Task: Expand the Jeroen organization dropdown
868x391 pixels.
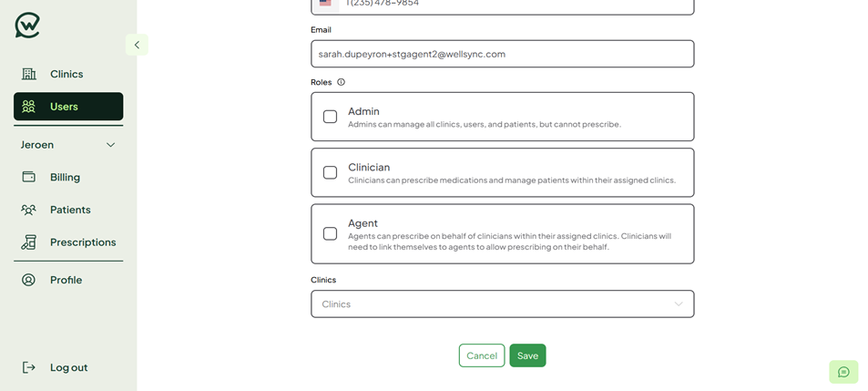Action: pos(68,145)
